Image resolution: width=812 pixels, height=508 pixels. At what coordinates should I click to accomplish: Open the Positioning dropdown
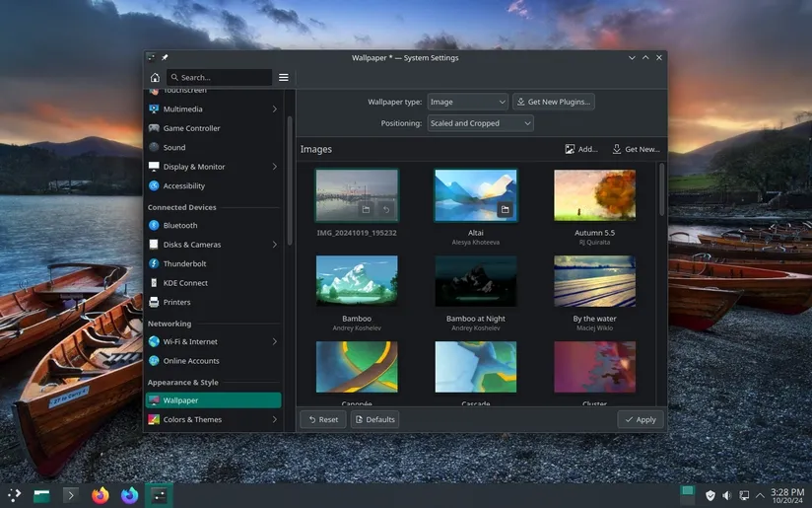(x=480, y=123)
